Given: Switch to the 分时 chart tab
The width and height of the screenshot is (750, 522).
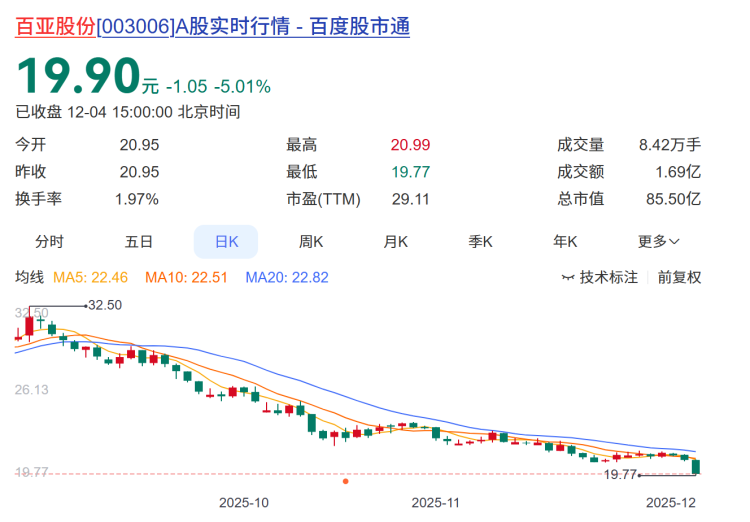Looking at the screenshot, I should [49, 242].
